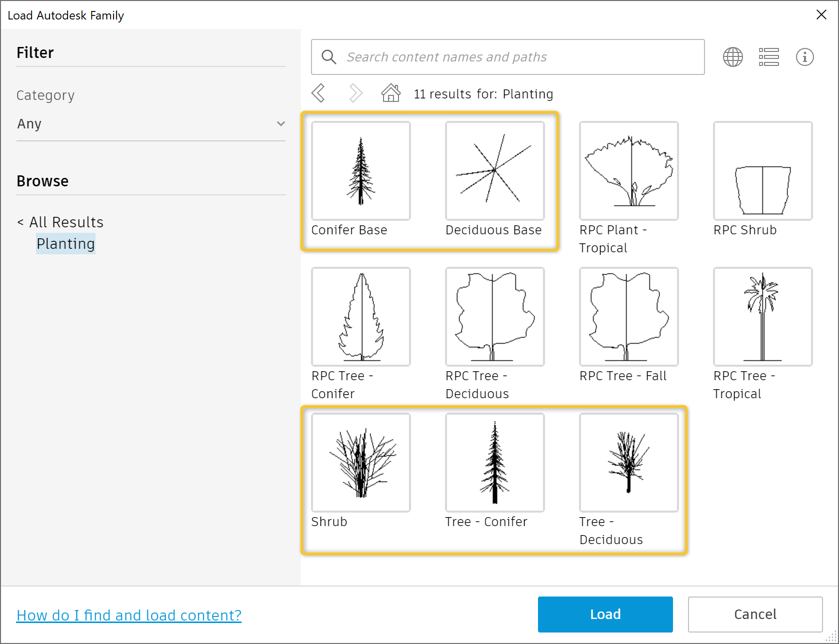The width and height of the screenshot is (839, 644).
Task: Open the How do I find and load content link
Action: click(129, 615)
